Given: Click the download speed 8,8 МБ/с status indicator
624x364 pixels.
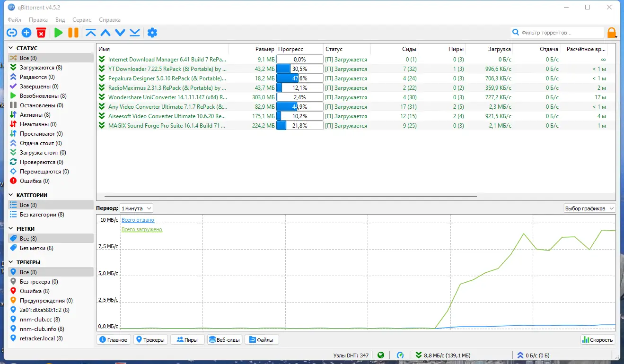Looking at the screenshot, I should 443,355.
